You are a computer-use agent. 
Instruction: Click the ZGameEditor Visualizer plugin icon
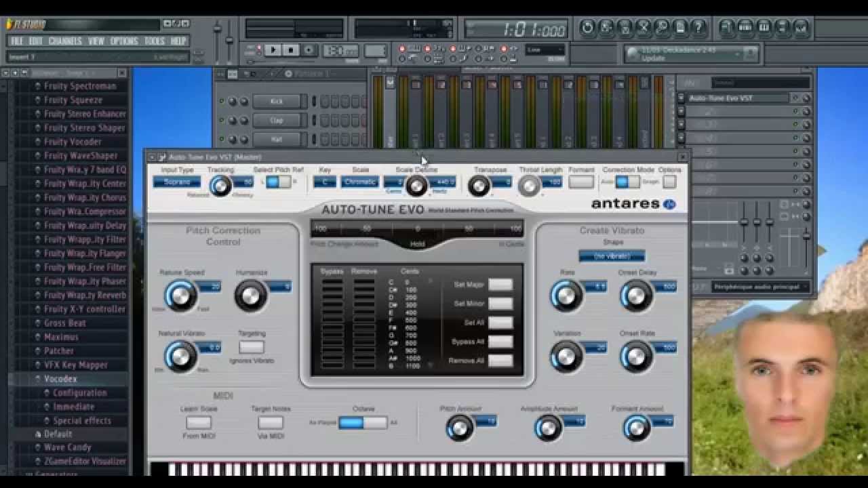38,462
